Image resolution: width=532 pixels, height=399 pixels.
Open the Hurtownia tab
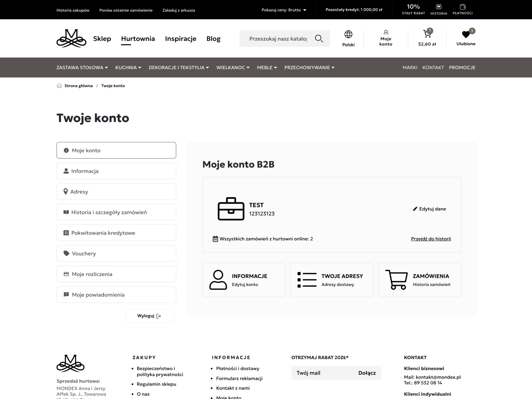point(138,38)
